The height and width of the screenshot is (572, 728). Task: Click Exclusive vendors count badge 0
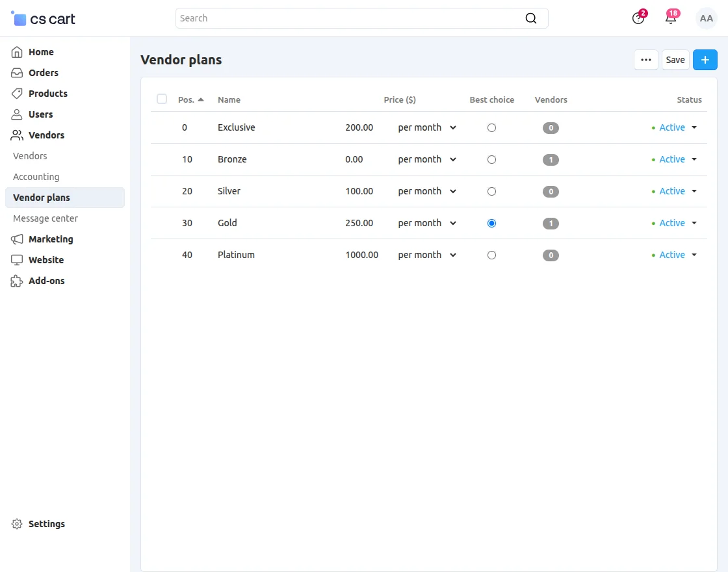551,127
